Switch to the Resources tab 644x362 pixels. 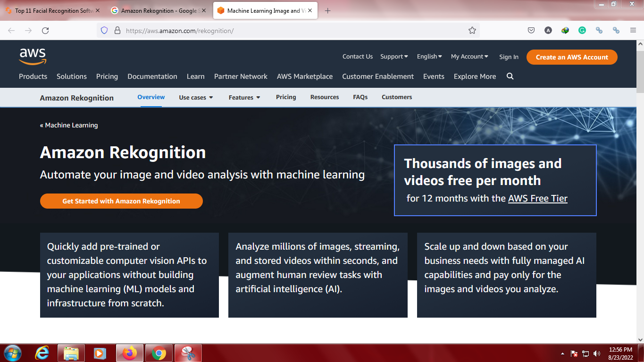pos(325,97)
